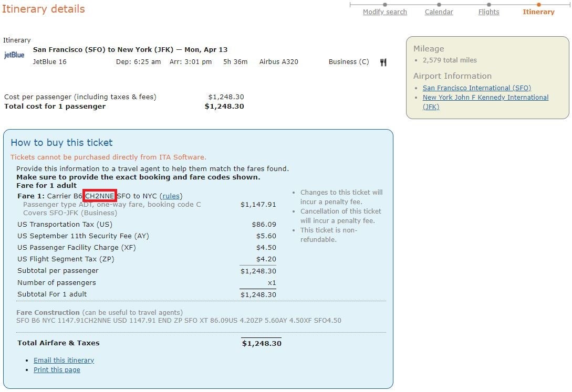Image resolution: width=572 pixels, height=392 pixels.
Task: Click the ITA Software purchase warning text
Action: (x=108, y=157)
